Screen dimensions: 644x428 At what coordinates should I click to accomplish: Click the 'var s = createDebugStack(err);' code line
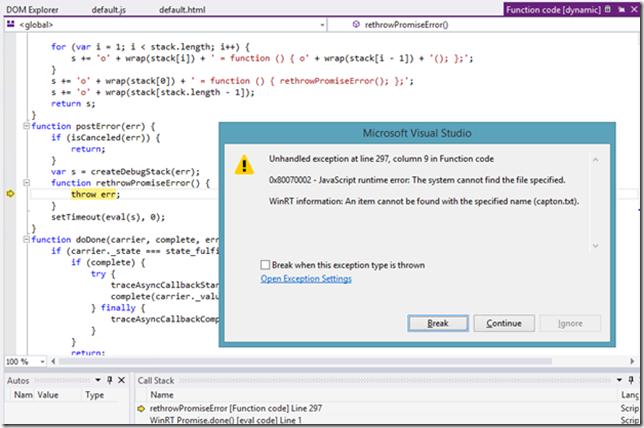[125, 172]
